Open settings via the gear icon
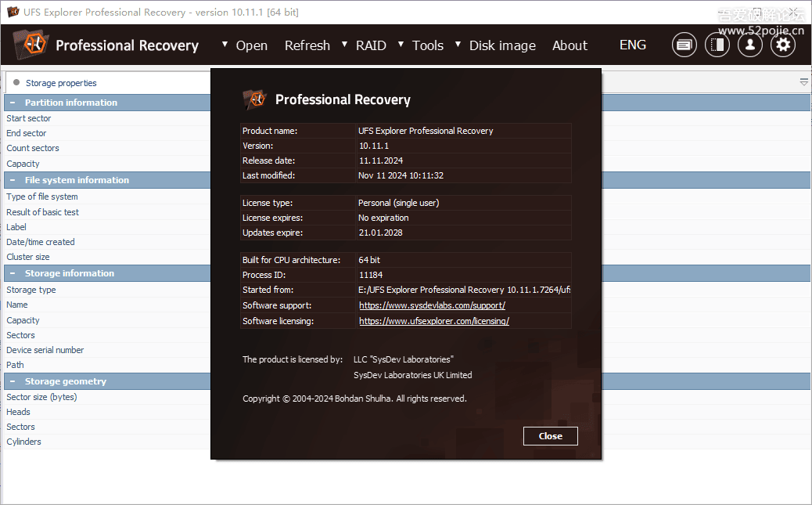This screenshot has width=812, height=505. (783, 45)
